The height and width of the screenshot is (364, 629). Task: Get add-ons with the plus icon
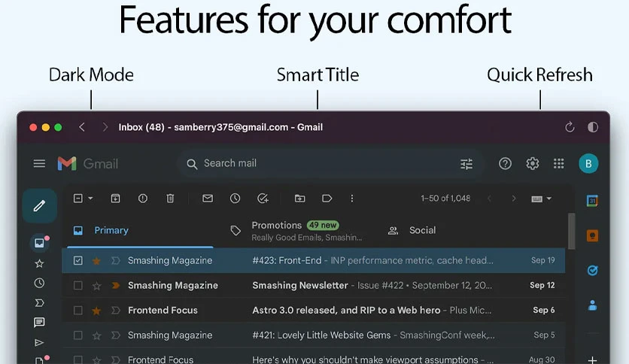click(x=592, y=360)
